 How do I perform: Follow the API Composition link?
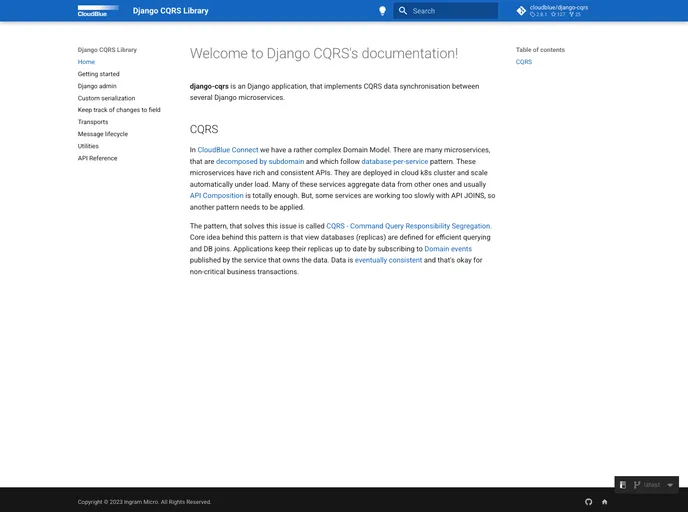[216, 195]
